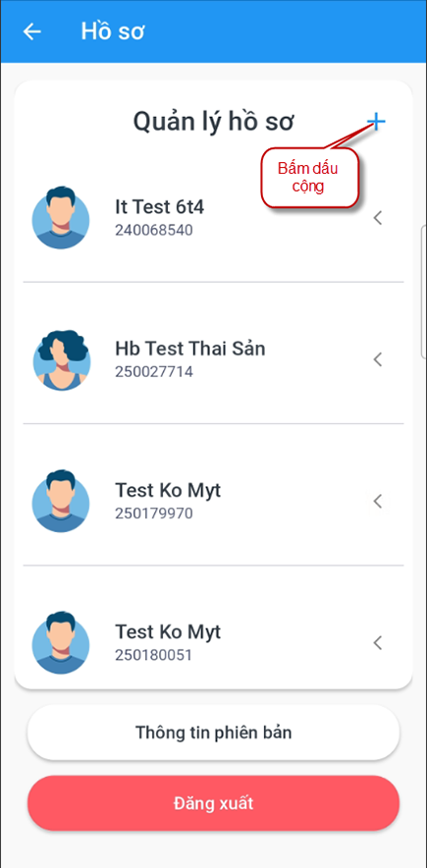Expand chevron for profile 250179970
This screenshot has height=868, width=427.
378,502
